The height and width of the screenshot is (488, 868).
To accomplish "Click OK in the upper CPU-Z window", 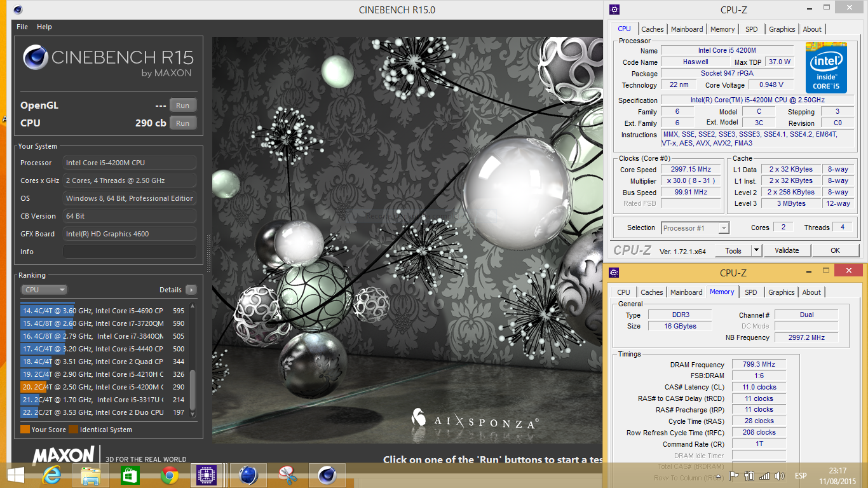I will [x=836, y=250].
